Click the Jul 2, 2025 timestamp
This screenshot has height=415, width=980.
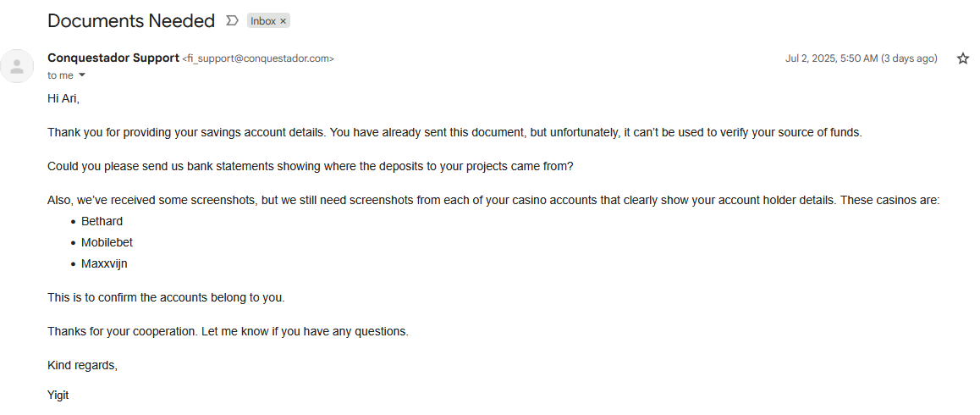point(862,58)
